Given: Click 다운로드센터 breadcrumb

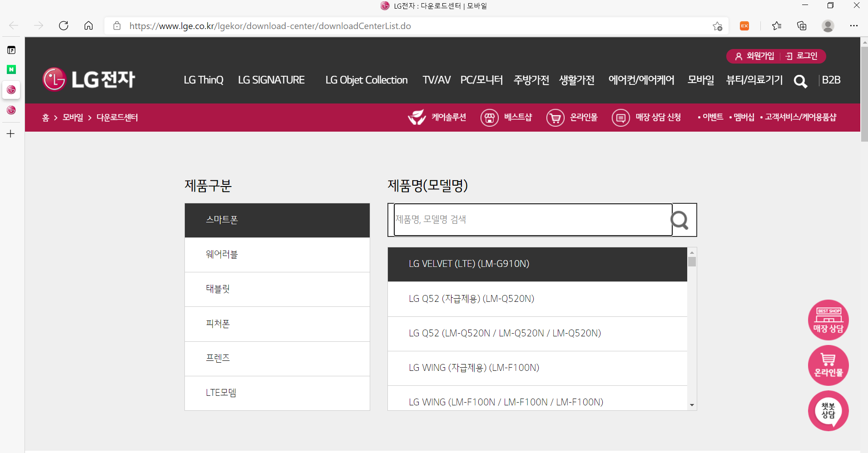Looking at the screenshot, I should coord(117,118).
